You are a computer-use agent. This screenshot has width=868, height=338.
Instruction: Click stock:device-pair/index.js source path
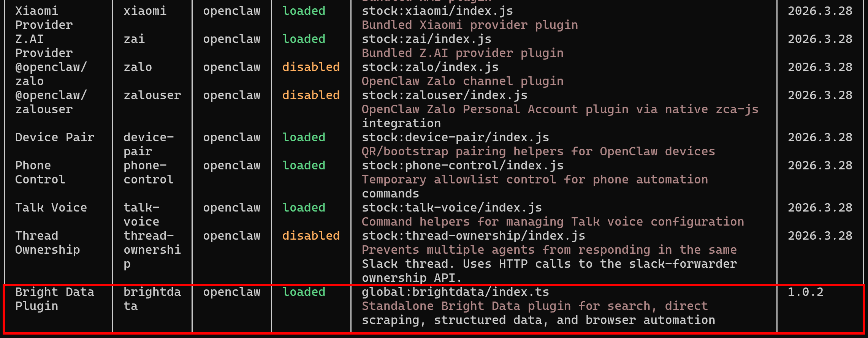[x=455, y=137]
